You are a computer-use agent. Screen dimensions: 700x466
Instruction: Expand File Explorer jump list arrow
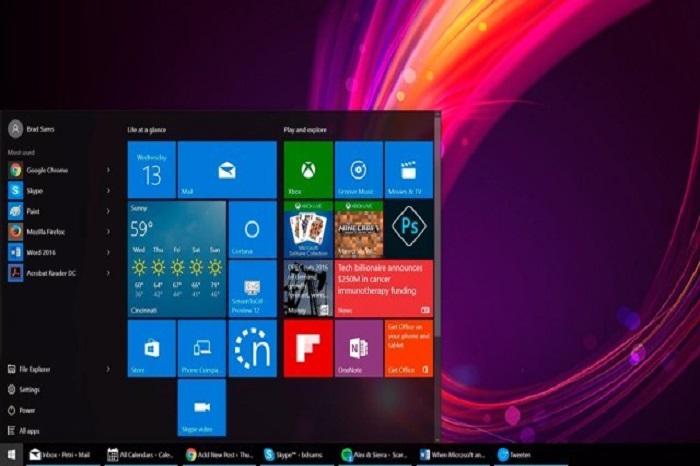(109, 369)
